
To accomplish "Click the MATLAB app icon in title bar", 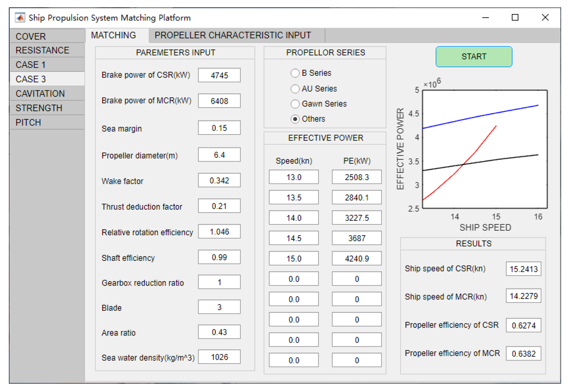I will [20, 18].
